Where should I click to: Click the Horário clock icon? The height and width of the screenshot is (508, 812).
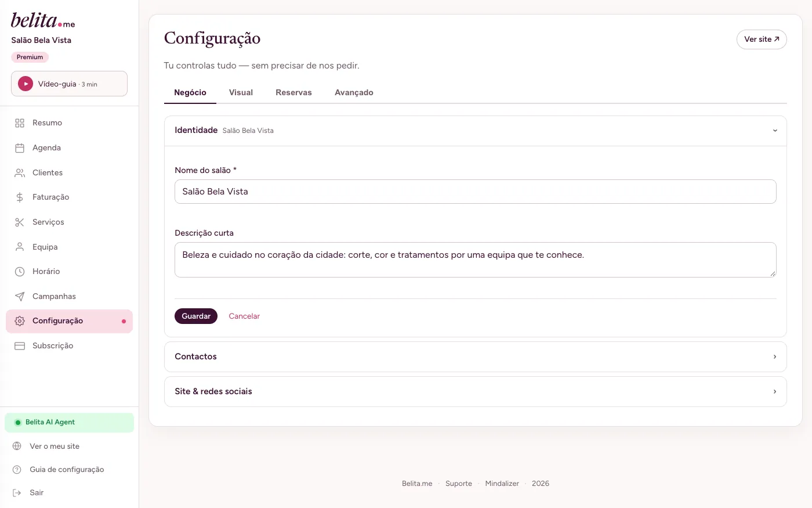pyautogui.click(x=20, y=272)
